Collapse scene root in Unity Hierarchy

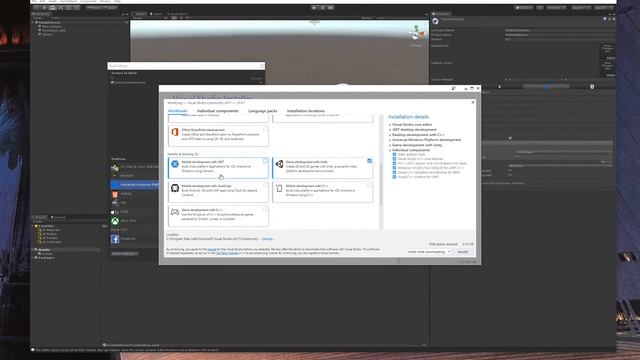coord(33,22)
